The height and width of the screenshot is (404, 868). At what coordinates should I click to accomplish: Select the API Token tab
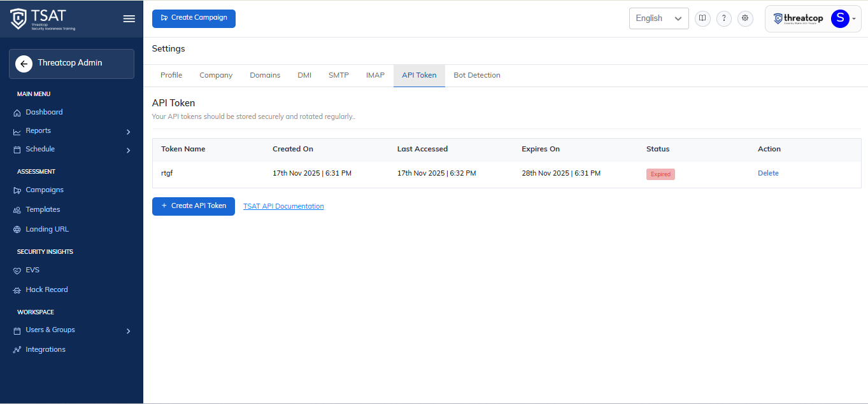[x=419, y=75]
